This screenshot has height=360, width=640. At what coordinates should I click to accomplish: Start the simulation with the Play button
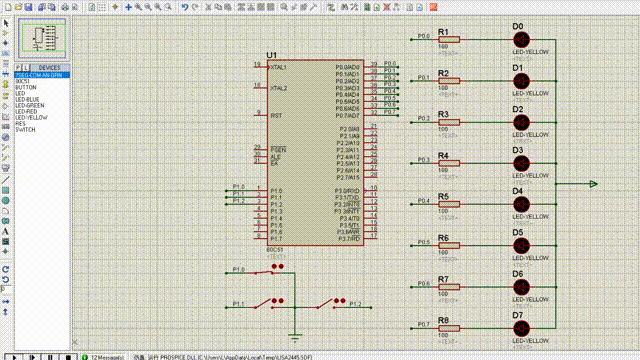(13, 357)
